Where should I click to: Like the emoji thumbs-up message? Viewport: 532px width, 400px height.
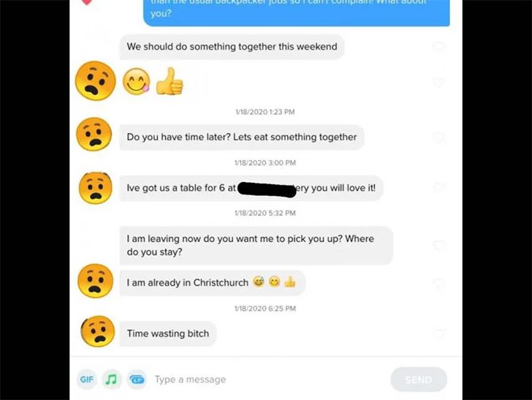tap(438, 83)
